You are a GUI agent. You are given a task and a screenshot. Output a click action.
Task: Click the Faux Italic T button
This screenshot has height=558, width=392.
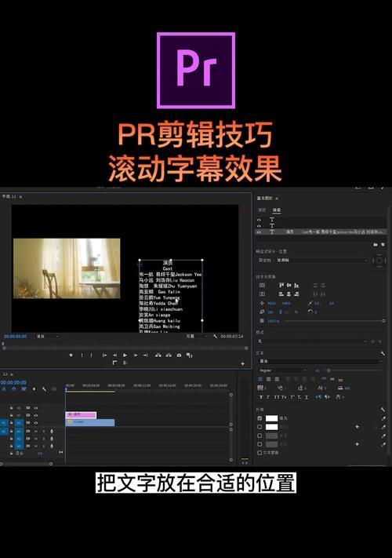pos(268,397)
